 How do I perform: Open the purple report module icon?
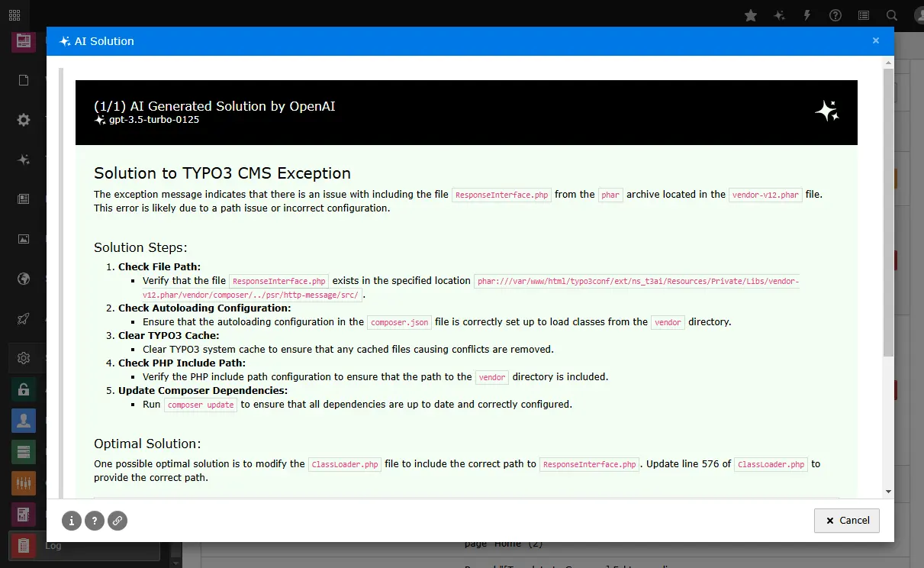click(24, 515)
